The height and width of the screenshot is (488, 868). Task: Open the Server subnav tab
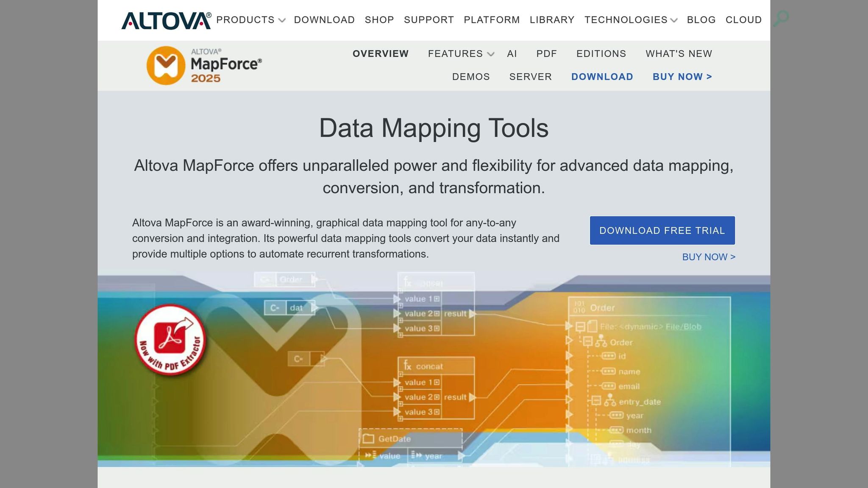point(530,77)
